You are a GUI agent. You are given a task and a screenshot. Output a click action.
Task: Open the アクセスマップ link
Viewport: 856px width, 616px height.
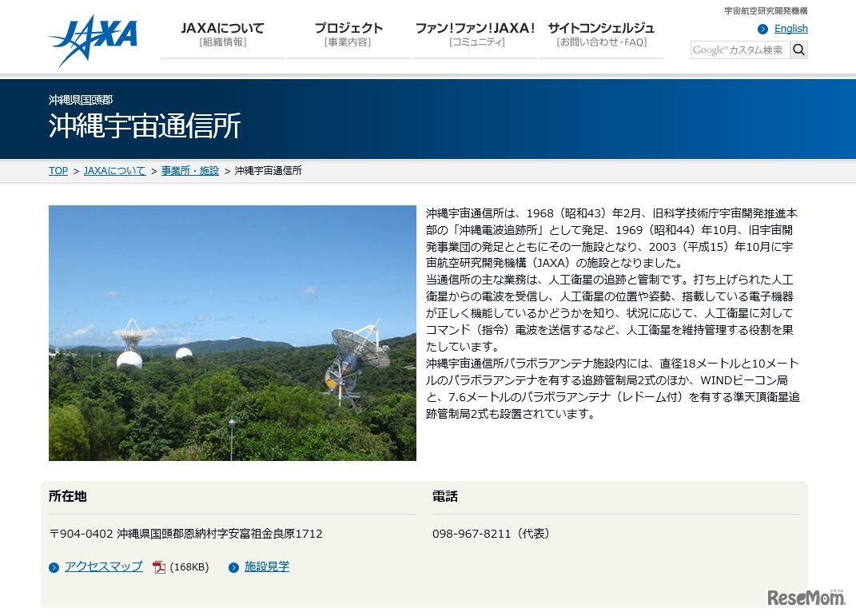[103, 567]
